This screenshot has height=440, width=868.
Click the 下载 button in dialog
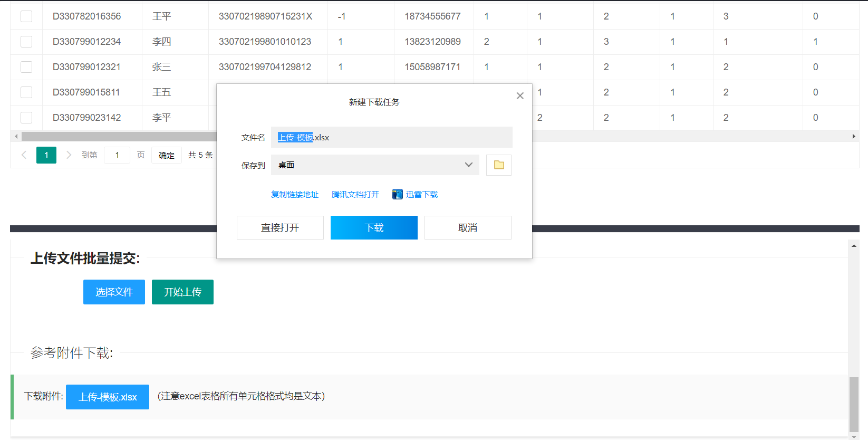[x=374, y=227]
